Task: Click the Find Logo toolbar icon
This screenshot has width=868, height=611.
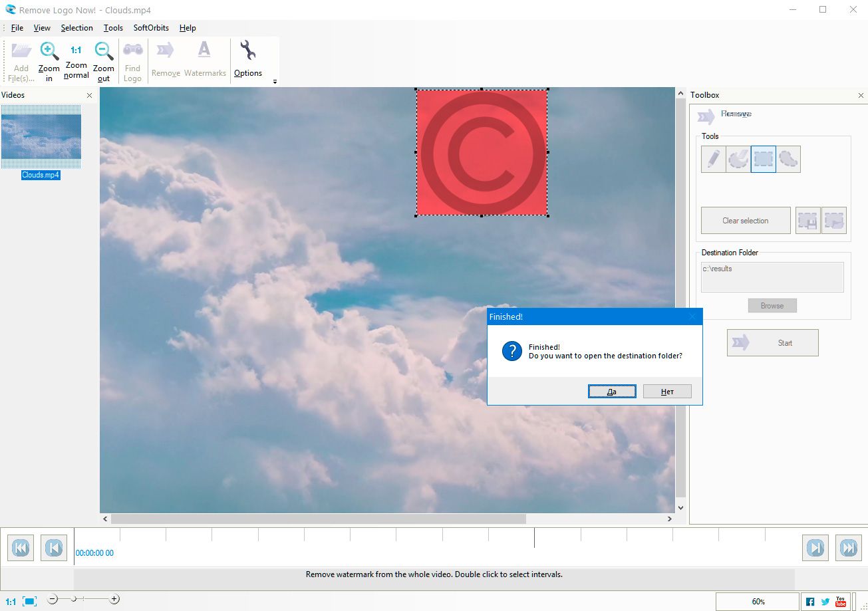Action: [132, 59]
